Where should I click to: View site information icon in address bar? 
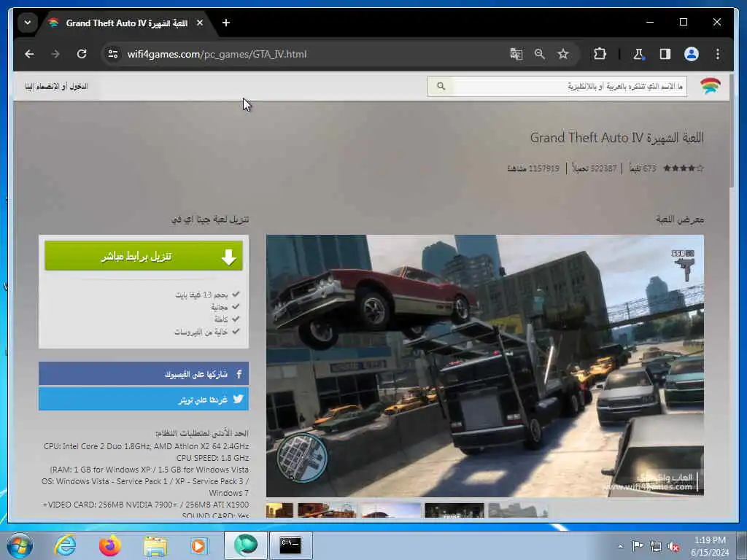[x=113, y=54]
